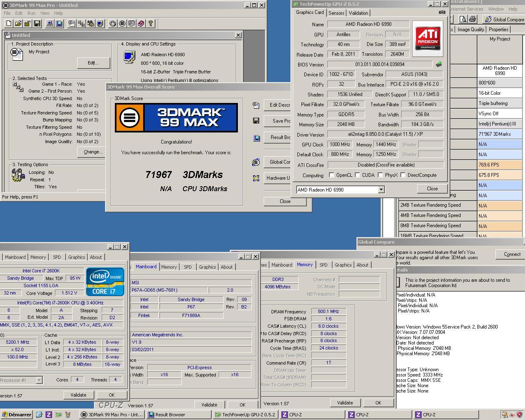Click the floppy icon beside Save Project button

(256, 121)
